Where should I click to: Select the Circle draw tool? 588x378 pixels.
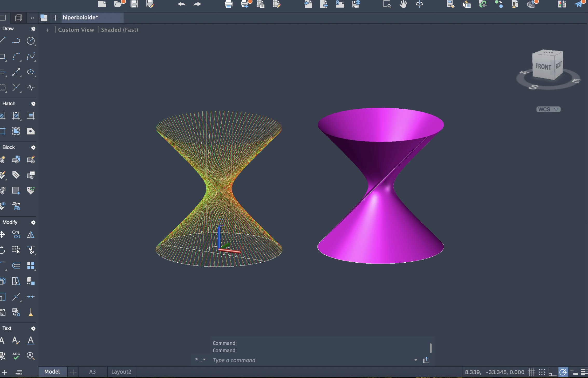[31, 41]
